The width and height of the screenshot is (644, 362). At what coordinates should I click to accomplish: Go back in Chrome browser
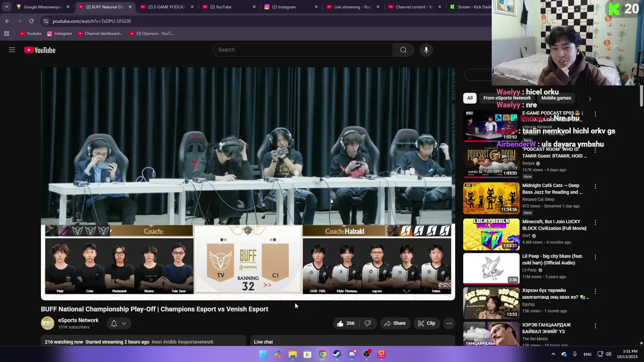[x=7, y=21]
